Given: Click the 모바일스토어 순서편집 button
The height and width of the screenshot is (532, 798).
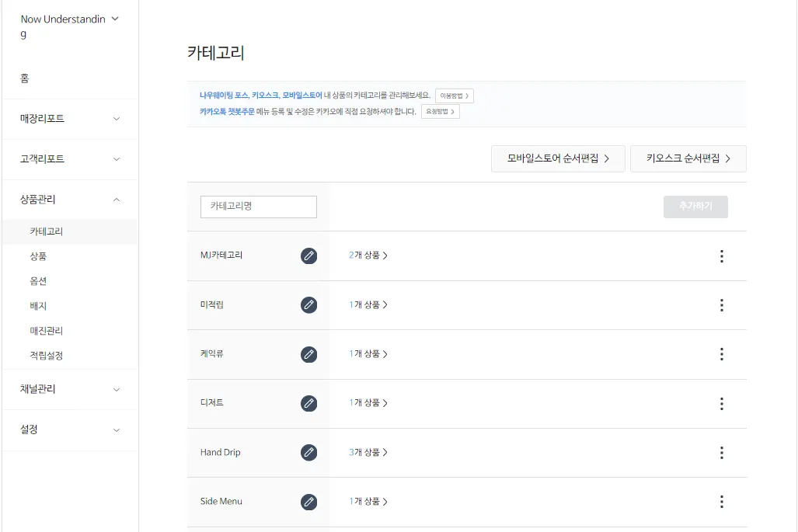Looking at the screenshot, I should pyautogui.click(x=558, y=158).
